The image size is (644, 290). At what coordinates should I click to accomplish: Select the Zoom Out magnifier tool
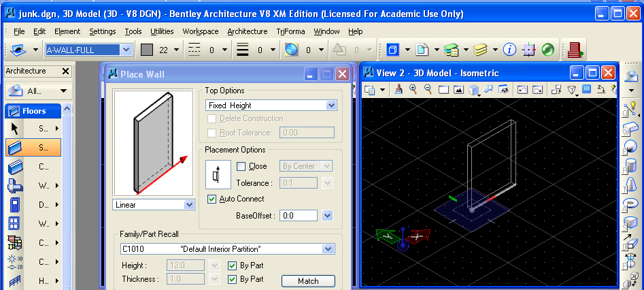click(x=428, y=89)
